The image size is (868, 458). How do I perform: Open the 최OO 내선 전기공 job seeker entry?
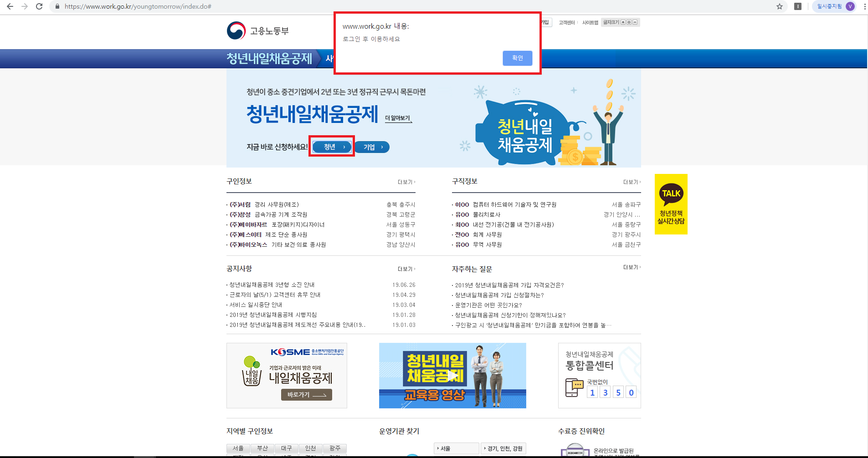(x=504, y=224)
